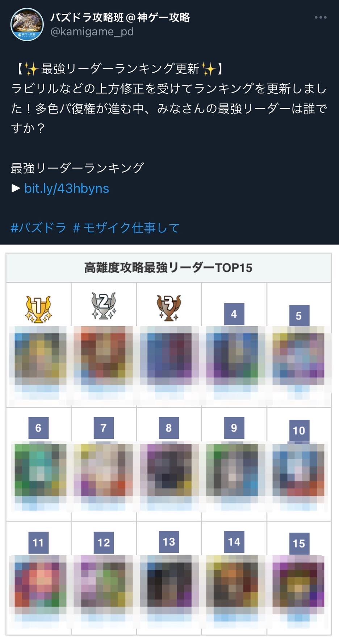Open the bit.ly/43hbyns link
Screen dimensions: 339x644
67,188
